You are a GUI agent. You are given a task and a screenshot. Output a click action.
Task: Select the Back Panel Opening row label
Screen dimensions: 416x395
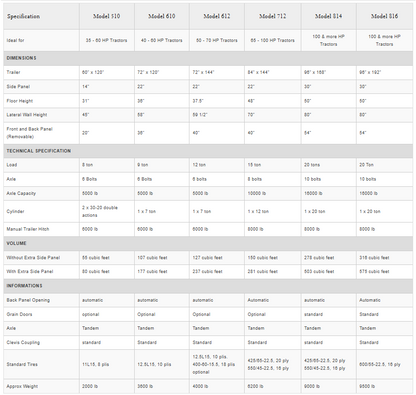pyautogui.click(x=28, y=300)
